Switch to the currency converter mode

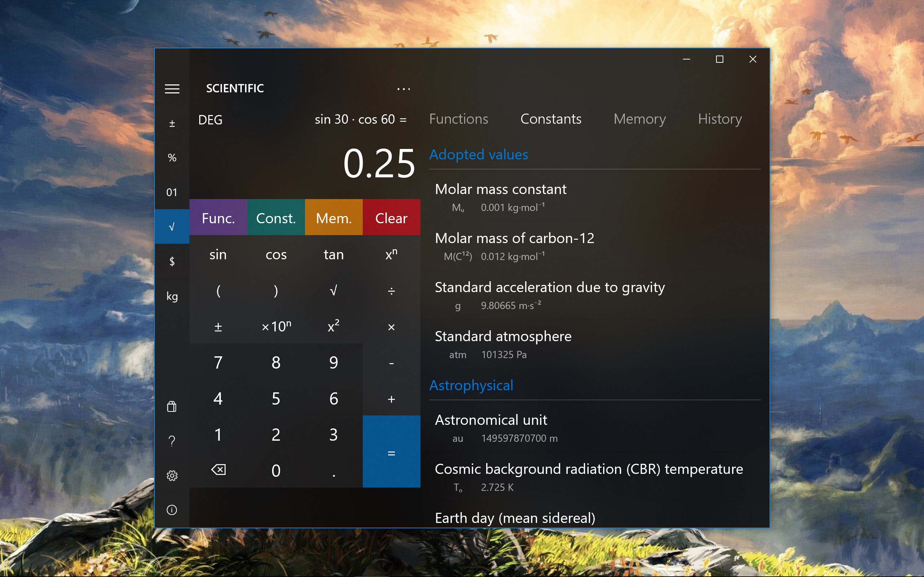[171, 261]
